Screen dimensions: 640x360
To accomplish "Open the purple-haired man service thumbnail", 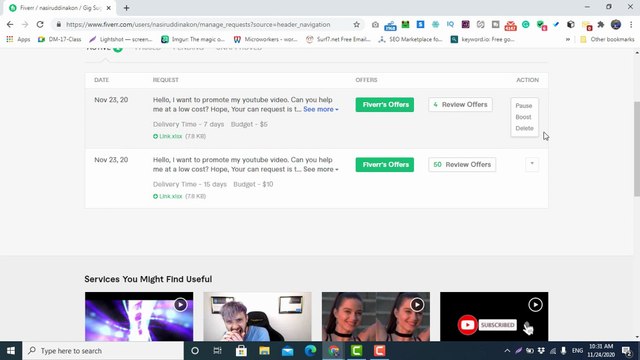I will (258, 316).
